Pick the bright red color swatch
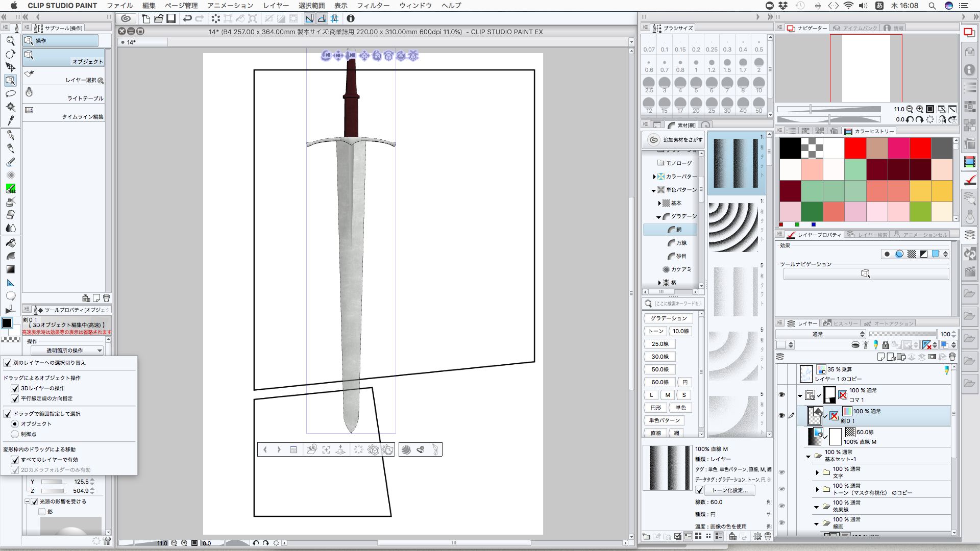This screenshot has height=551, width=980. 855,148
